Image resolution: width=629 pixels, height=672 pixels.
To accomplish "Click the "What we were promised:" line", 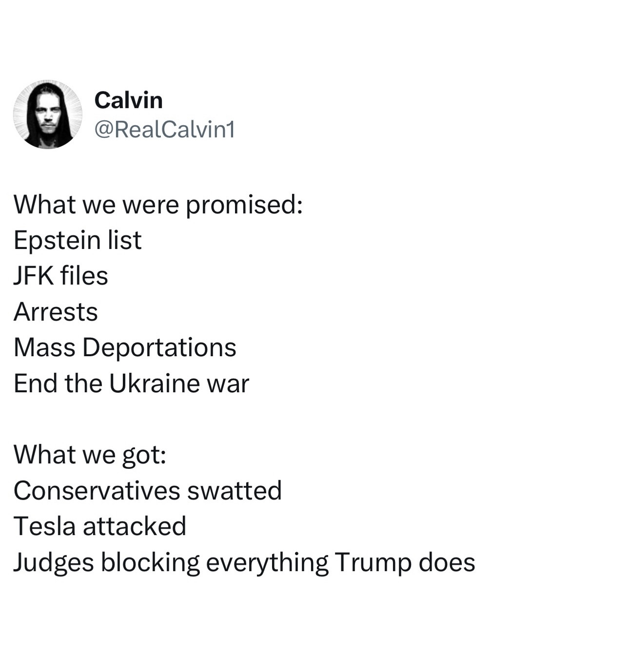I will [x=158, y=204].
